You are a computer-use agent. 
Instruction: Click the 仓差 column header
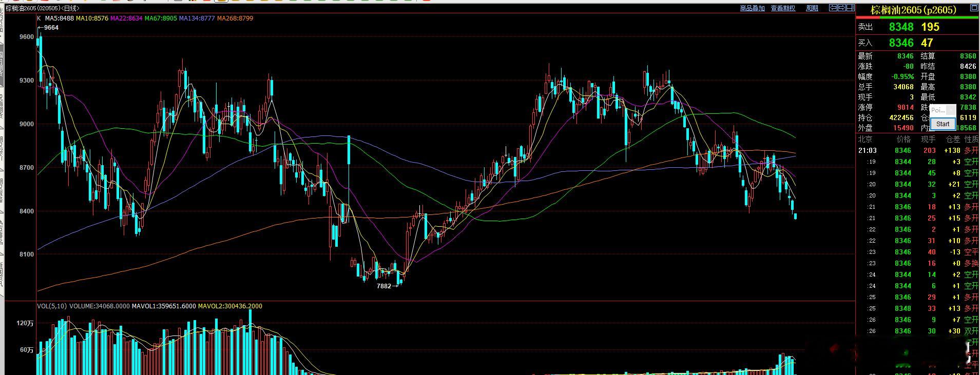[x=953, y=139]
